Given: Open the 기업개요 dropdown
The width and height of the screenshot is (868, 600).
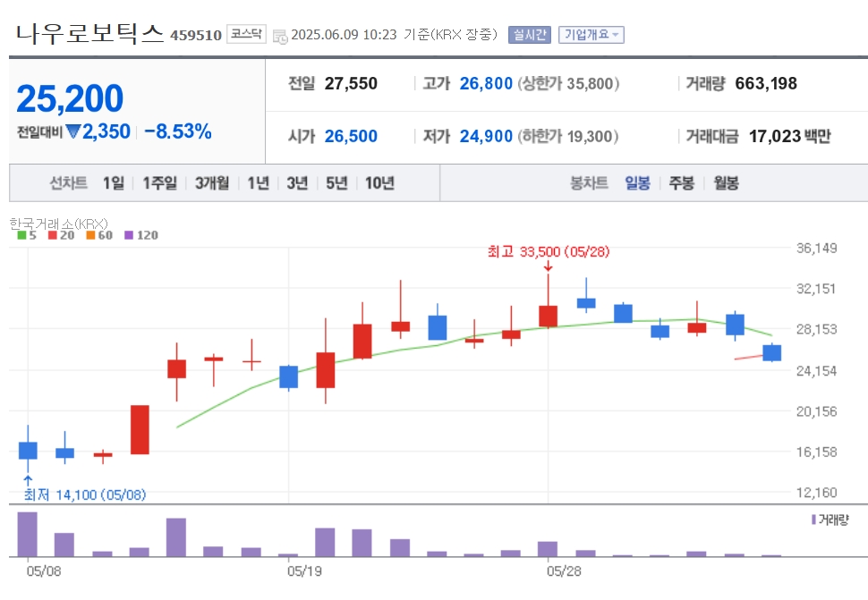Looking at the screenshot, I should click(591, 35).
